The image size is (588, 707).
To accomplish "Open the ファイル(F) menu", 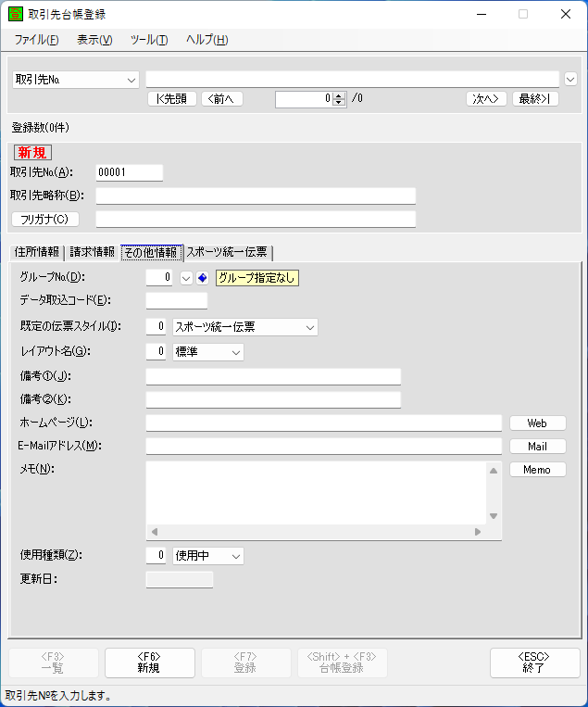I will [36, 40].
